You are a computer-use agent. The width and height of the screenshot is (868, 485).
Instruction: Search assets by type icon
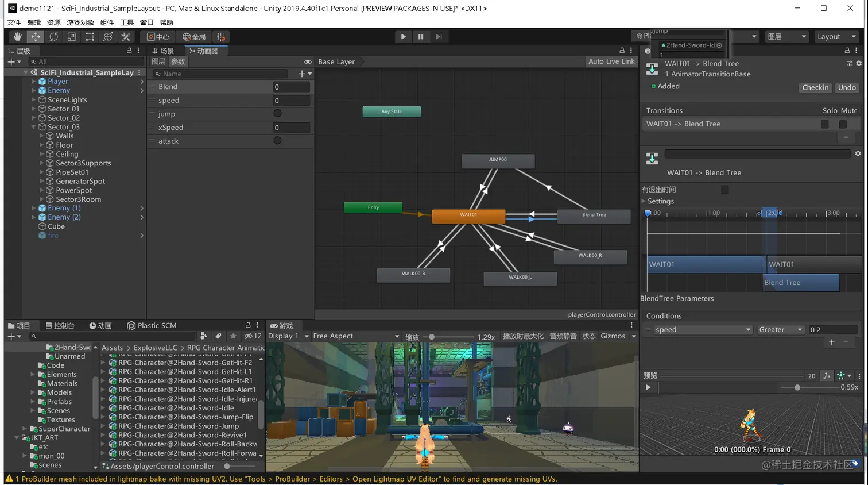203,336
